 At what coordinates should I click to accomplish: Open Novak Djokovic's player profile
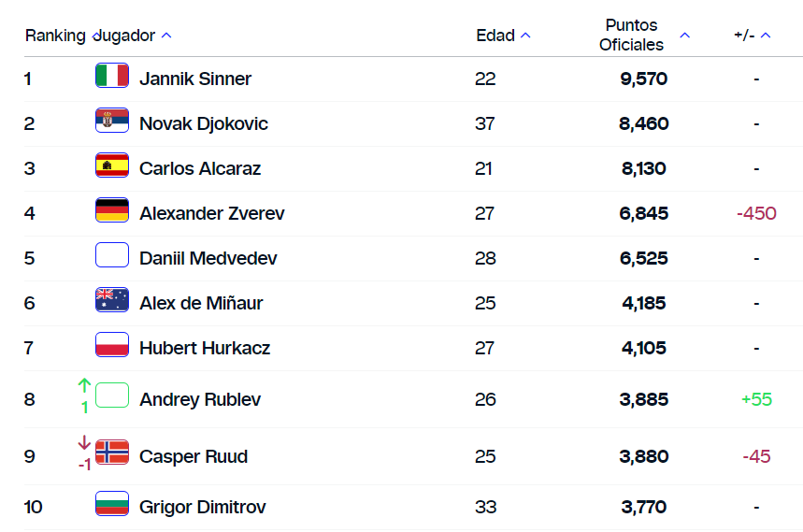(x=204, y=123)
